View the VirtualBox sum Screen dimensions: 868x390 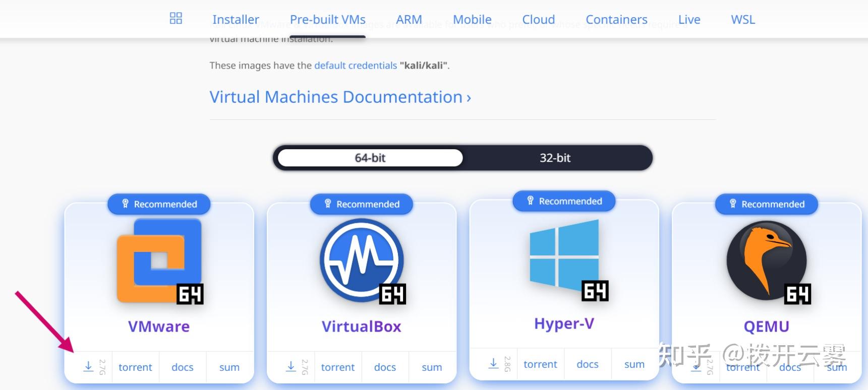click(432, 367)
